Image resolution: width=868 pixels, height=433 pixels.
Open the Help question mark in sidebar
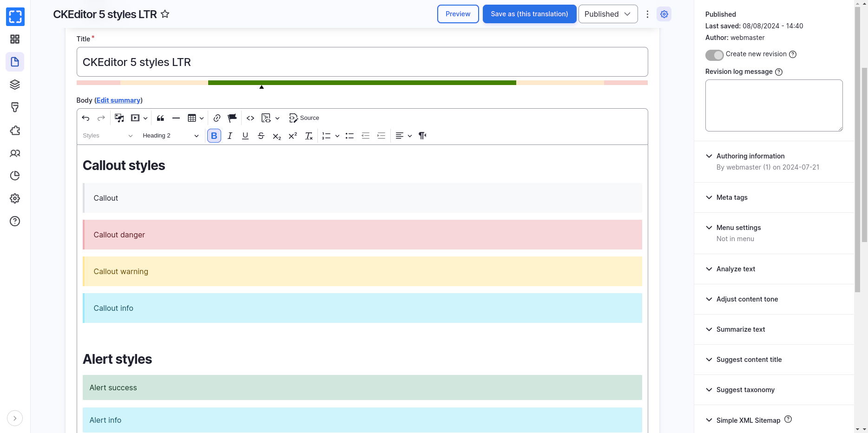click(x=15, y=221)
